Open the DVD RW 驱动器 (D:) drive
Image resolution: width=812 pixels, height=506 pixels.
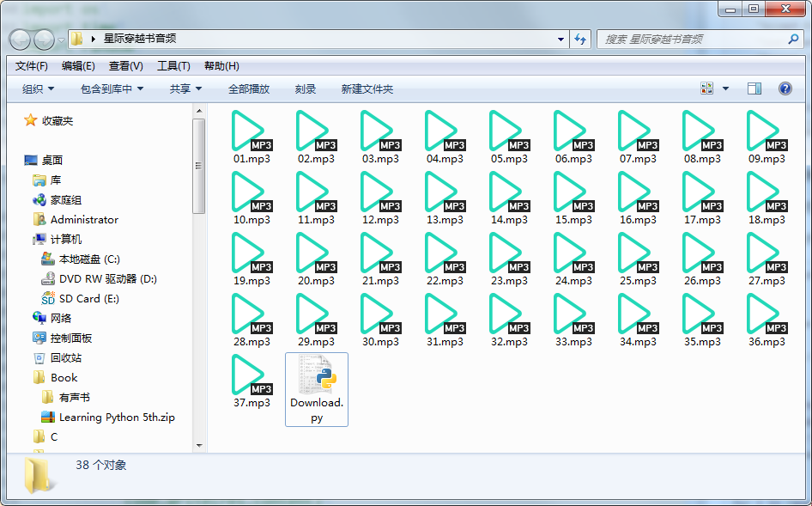click(99, 279)
